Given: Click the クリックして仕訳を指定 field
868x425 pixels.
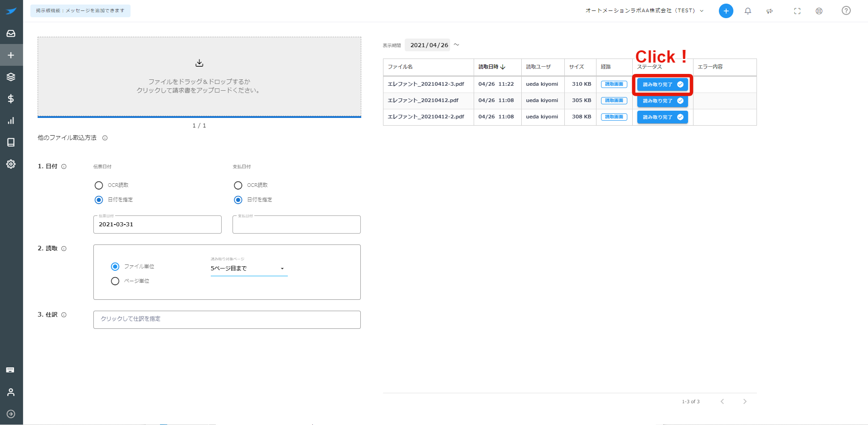Looking at the screenshot, I should (x=227, y=319).
